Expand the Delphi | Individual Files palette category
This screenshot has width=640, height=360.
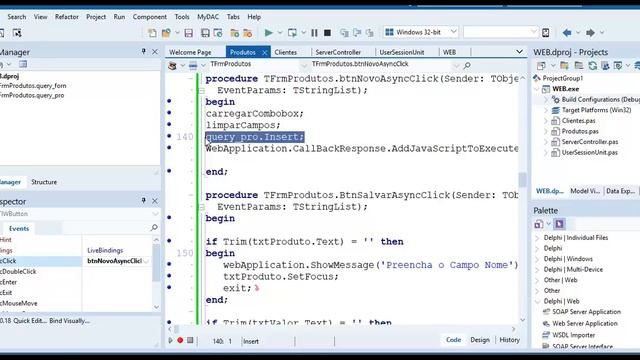pyautogui.click(x=537, y=238)
